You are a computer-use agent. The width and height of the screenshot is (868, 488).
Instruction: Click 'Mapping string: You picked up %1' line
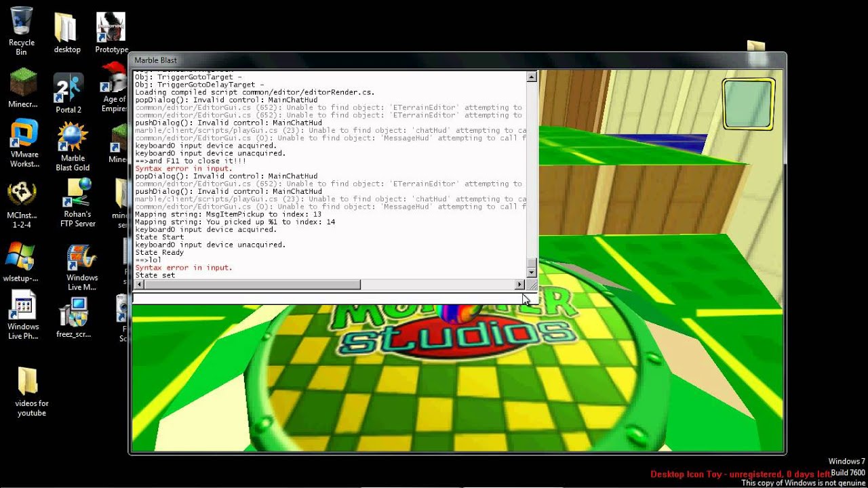tap(235, 222)
